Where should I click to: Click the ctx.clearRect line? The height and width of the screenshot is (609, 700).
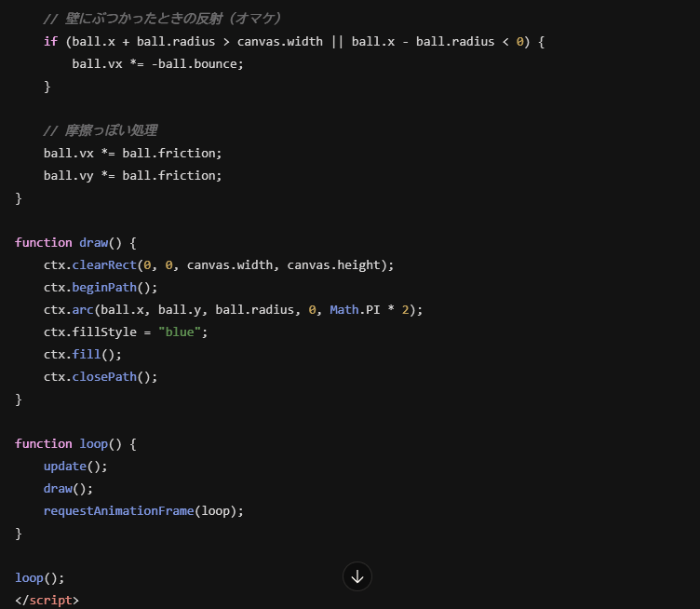(x=219, y=264)
